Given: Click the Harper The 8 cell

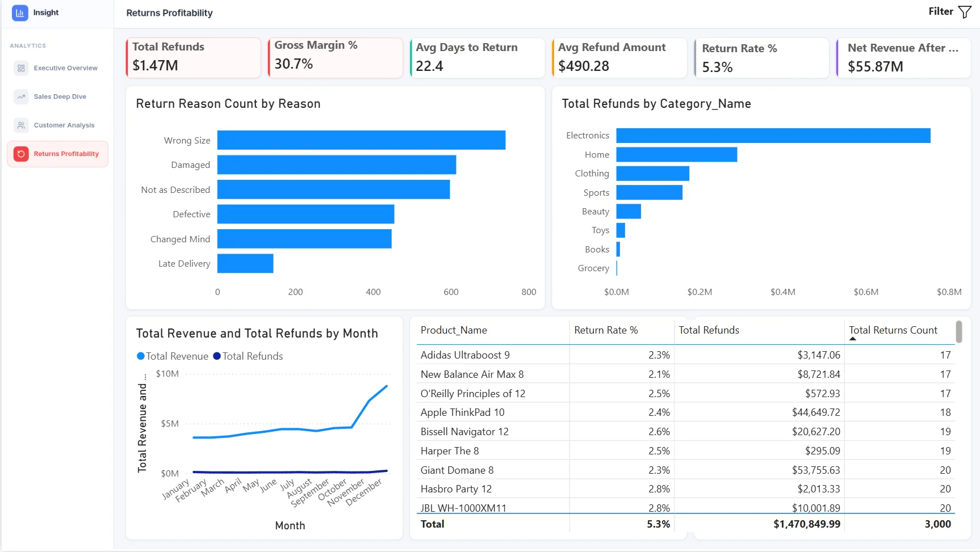Looking at the screenshot, I should [x=450, y=451].
